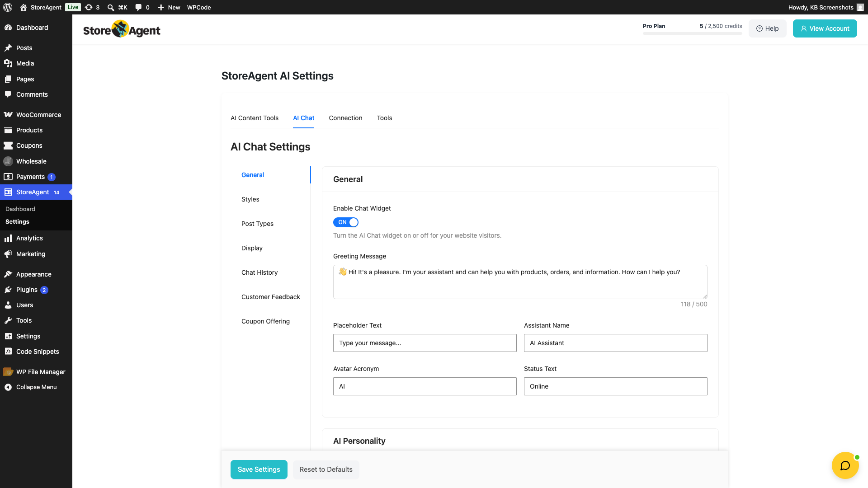The image size is (868, 488).
Task: Click the Comments icon in sidebar
Action: pos(8,94)
